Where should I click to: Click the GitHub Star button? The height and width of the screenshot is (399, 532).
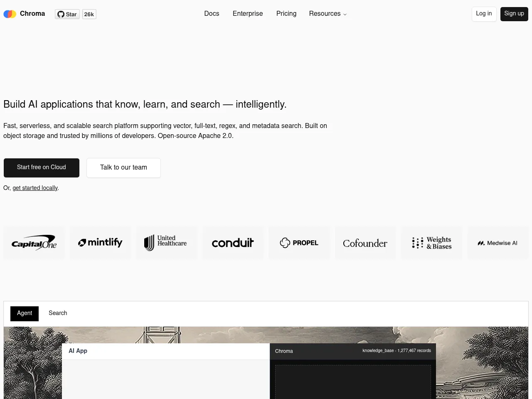pyautogui.click(x=67, y=14)
